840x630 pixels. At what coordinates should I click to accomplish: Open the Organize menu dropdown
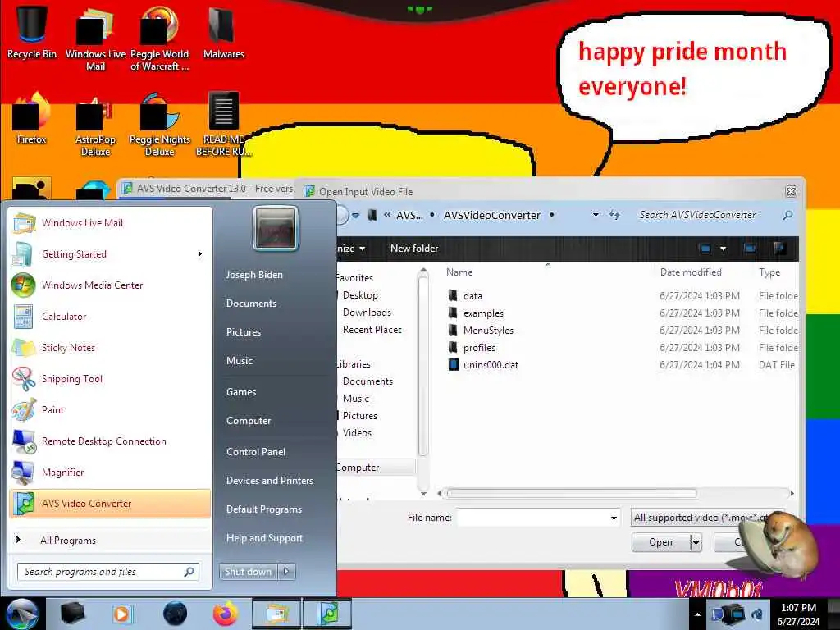pos(350,249)
